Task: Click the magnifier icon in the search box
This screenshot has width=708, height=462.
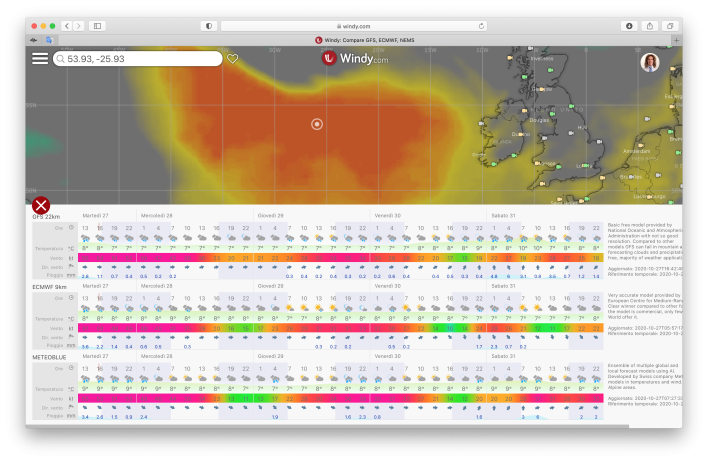Action: pyautogui.click(x=61, y=59)
